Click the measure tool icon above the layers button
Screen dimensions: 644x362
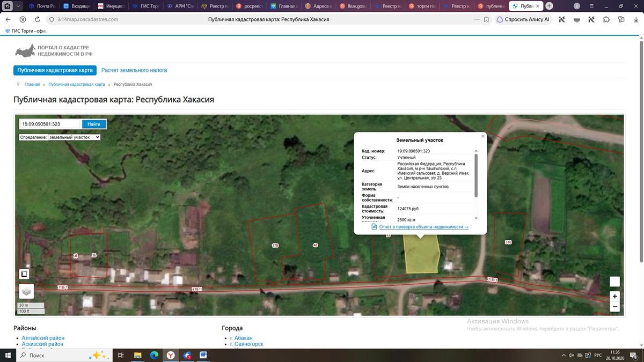24,274
